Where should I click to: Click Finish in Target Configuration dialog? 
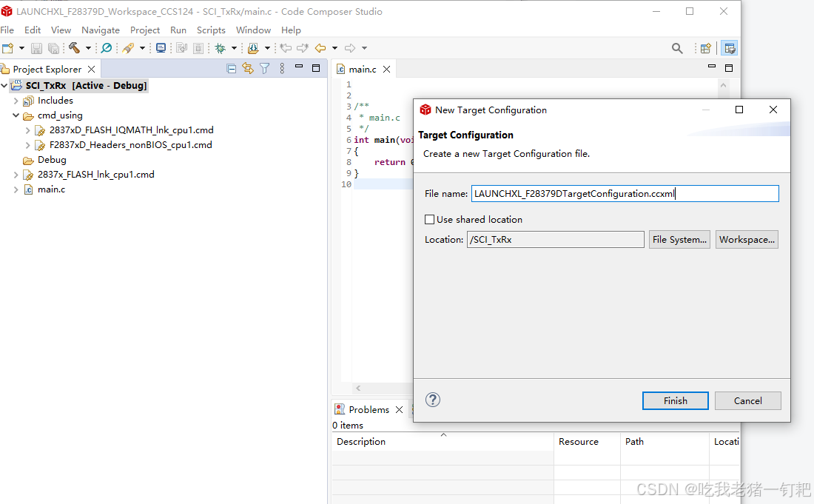tap(676, 400)
